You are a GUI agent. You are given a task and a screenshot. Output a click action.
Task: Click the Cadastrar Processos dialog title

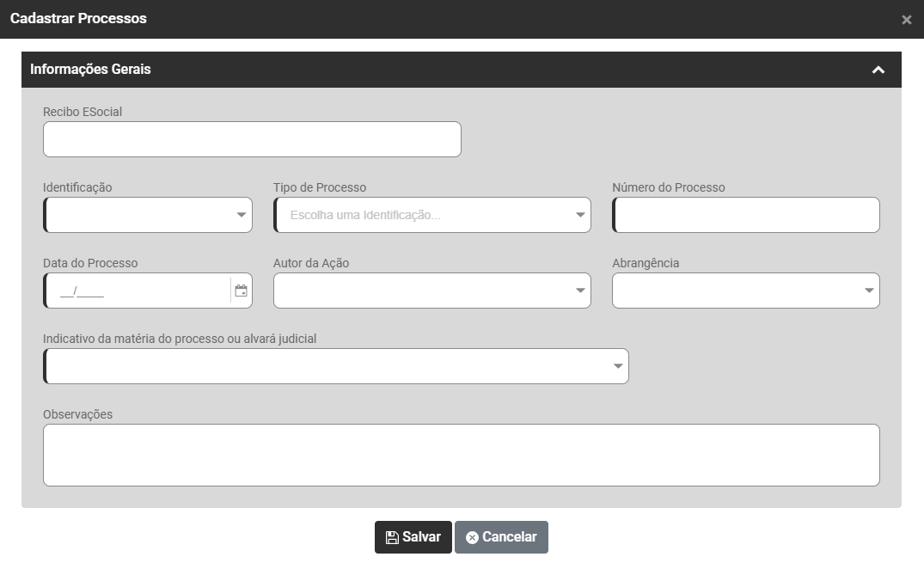coord(78,19)
